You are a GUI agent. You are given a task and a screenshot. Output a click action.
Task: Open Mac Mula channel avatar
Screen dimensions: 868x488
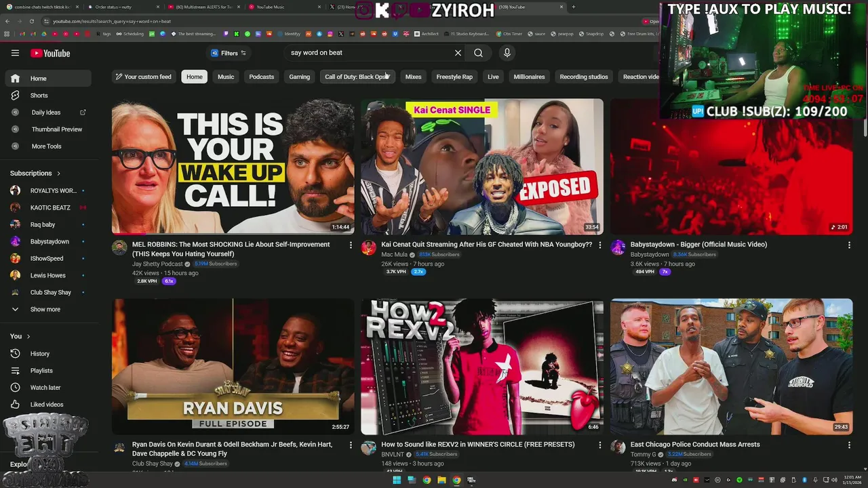tap(368, 247)
